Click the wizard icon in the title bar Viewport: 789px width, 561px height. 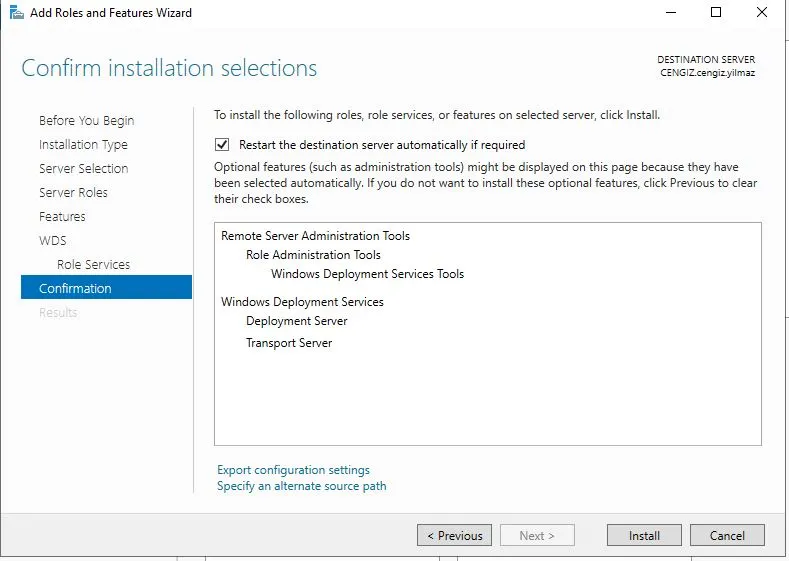click(x=15, y=13)
